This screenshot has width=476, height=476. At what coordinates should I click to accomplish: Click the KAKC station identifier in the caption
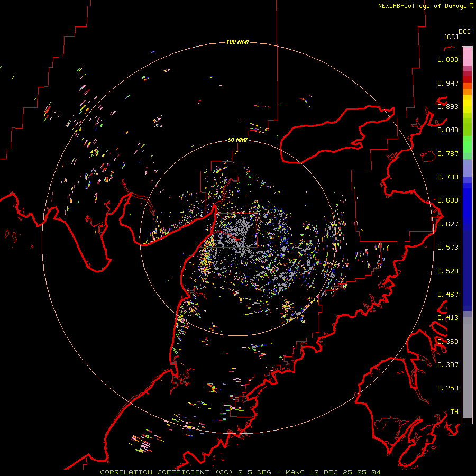pyautogui.click(x=296, y=472)
